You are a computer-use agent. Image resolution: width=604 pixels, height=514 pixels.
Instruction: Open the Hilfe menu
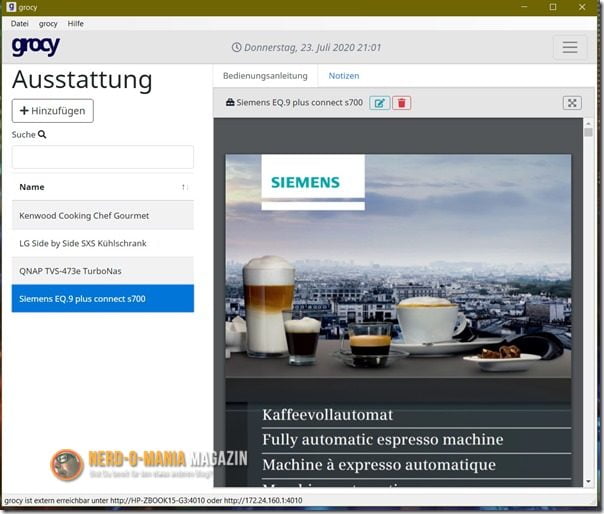point(76,24)
